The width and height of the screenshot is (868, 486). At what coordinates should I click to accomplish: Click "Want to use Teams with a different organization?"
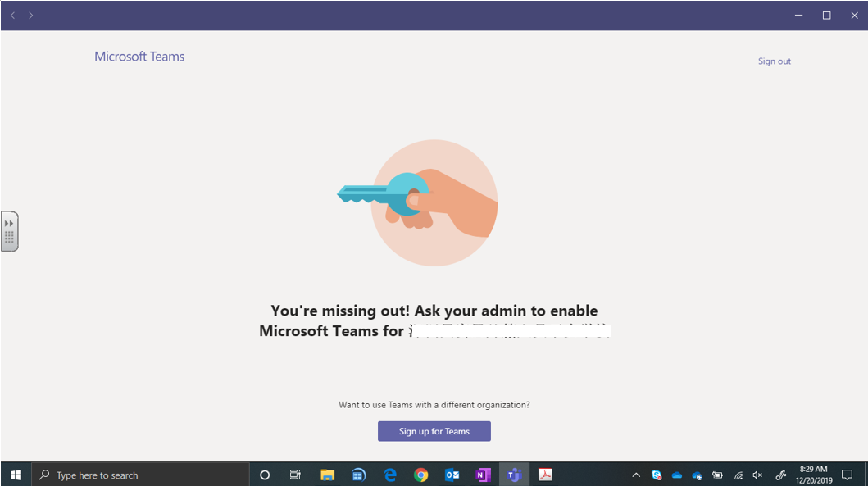pyautogui.click(x=434, y=405)
